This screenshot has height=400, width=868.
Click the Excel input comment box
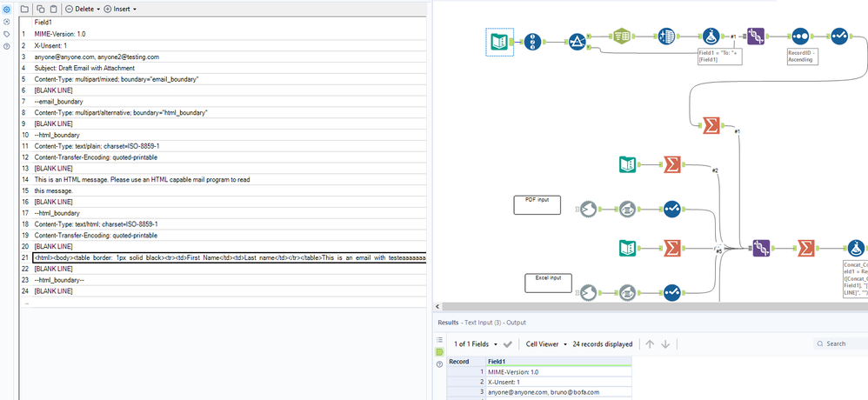(548, 283)
